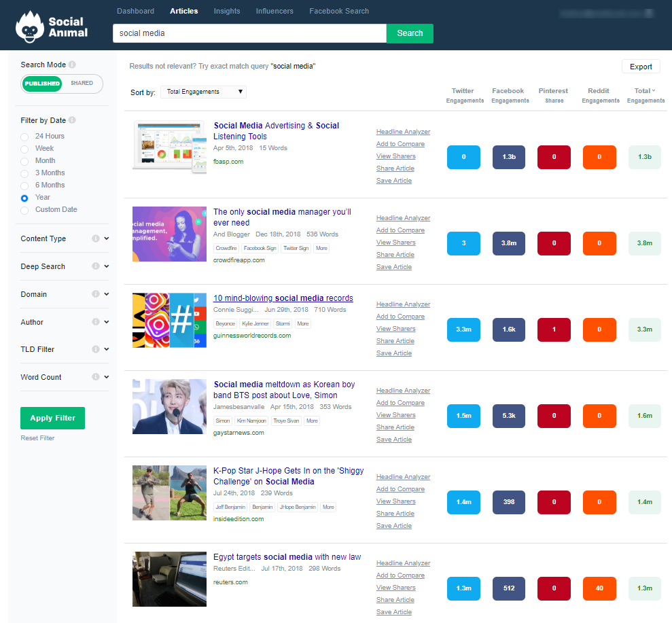Click Pinterest shares badge showing 1
The image size is (672, 623).
[554, 330]
